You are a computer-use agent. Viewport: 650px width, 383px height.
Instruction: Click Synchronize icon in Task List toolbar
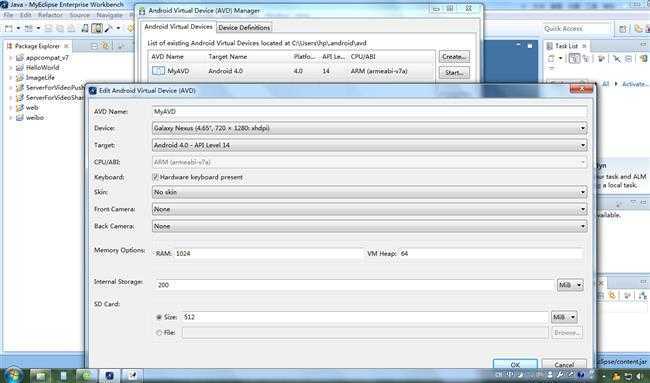coord(644,59)
